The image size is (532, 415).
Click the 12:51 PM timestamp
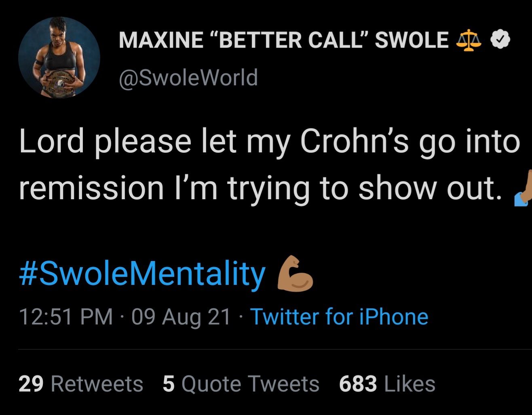(66, 316)
